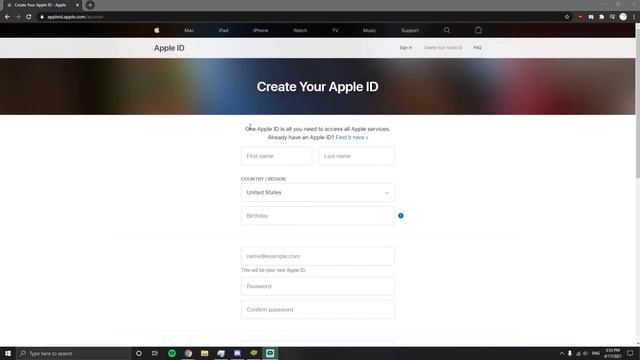Open Watch menu in Apple navigation
The width and height of the screenshot is (640, 360).
(300, 31)
